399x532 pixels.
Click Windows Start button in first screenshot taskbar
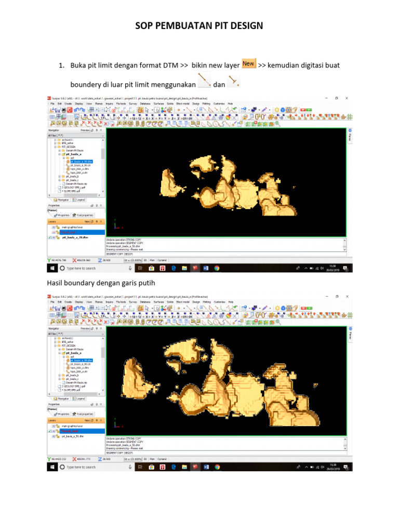coord(52,268)
